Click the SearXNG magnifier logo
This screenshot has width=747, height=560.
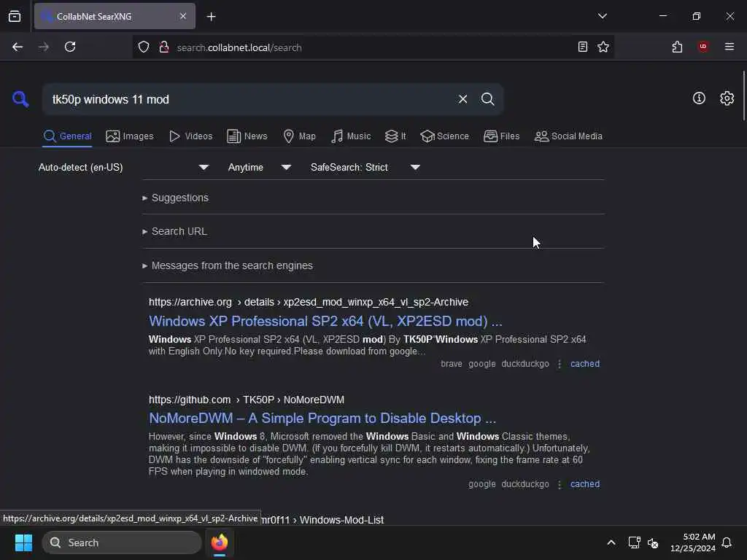(x=20, y=99)
